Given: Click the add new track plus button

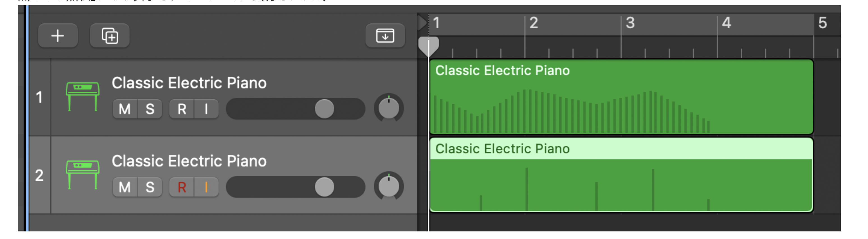Looking at the screenshot, I should 58,36.
